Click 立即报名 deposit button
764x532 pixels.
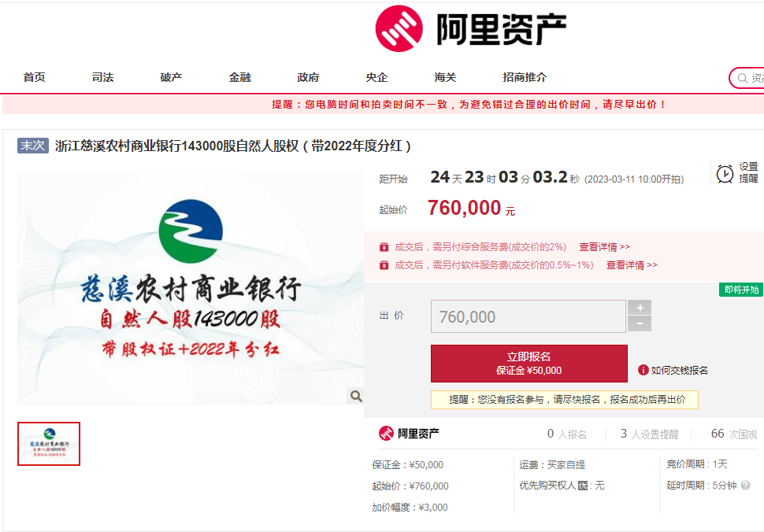(529, 364)
